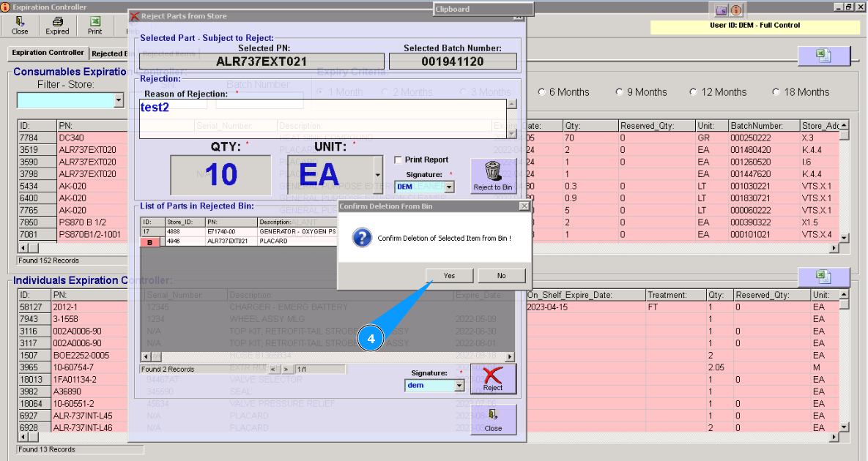The height and width of the screenshot is (461, 868).
Task: Open the UNIT dropdown showing EA
Action: click(x=377, y=175)
